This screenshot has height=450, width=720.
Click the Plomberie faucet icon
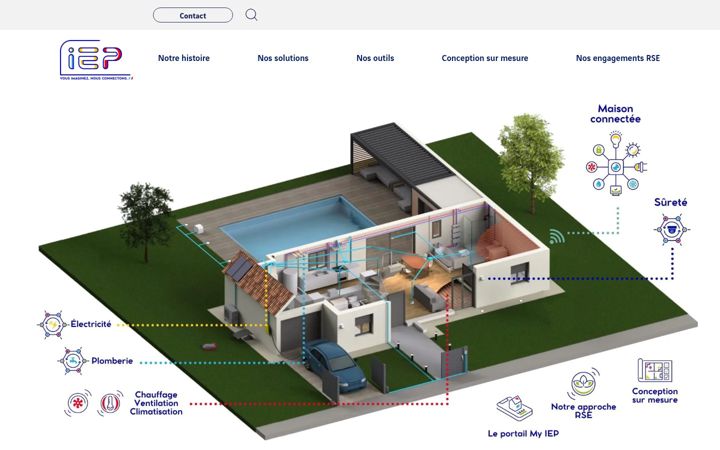(x=73, y=361)
